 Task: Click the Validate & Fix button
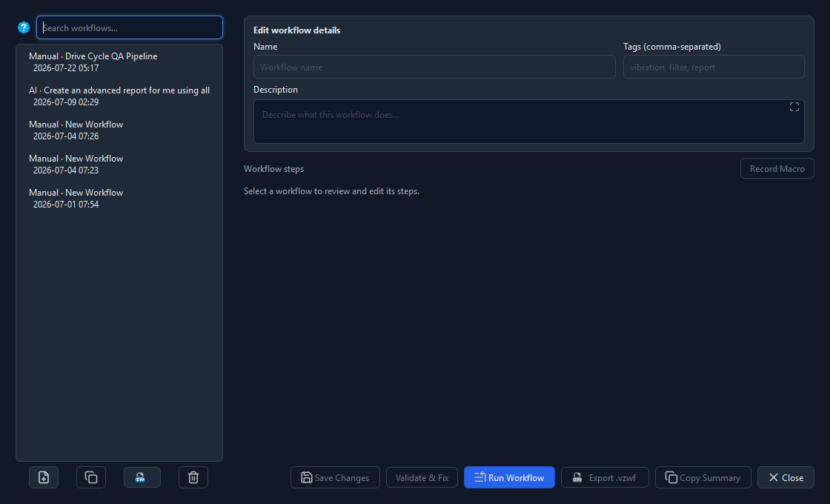pos(422,477)
